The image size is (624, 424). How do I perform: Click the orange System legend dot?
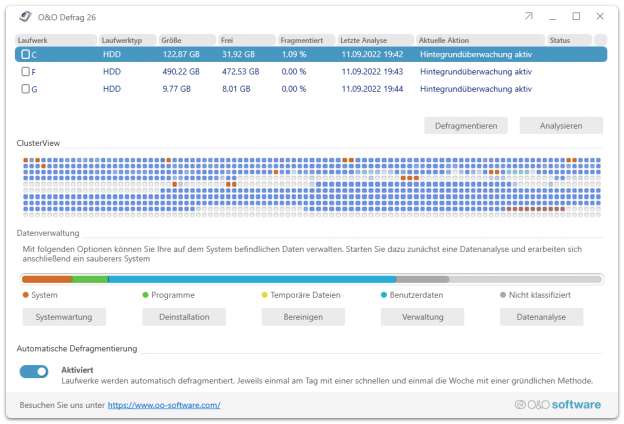point(26,295)
